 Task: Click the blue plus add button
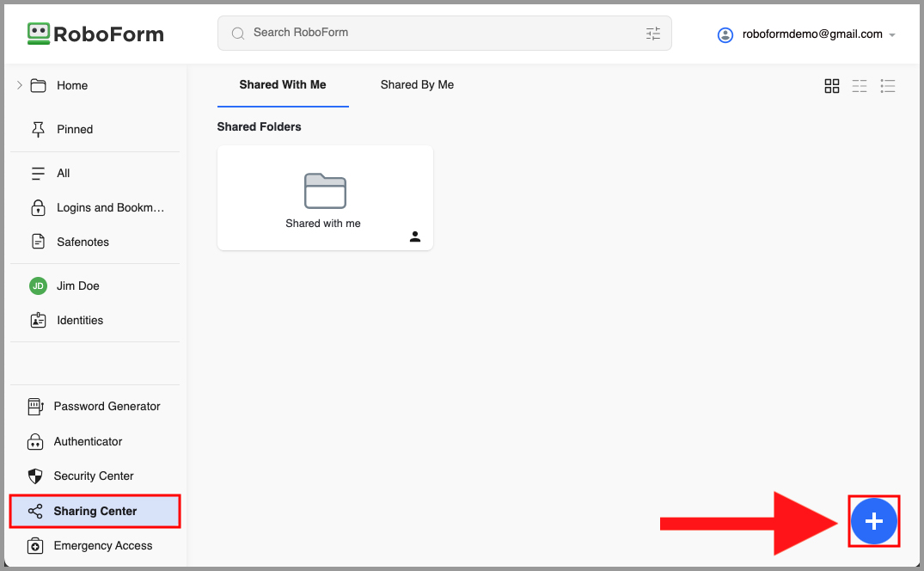874,521
